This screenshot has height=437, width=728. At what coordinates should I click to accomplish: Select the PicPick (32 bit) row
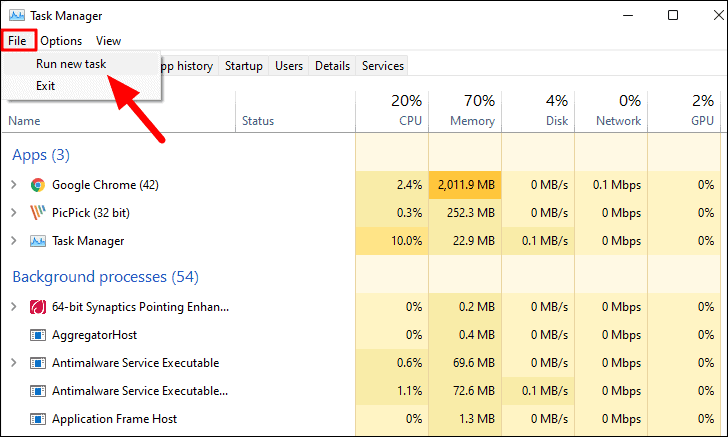pyautogui.click(x=362, y=213)
